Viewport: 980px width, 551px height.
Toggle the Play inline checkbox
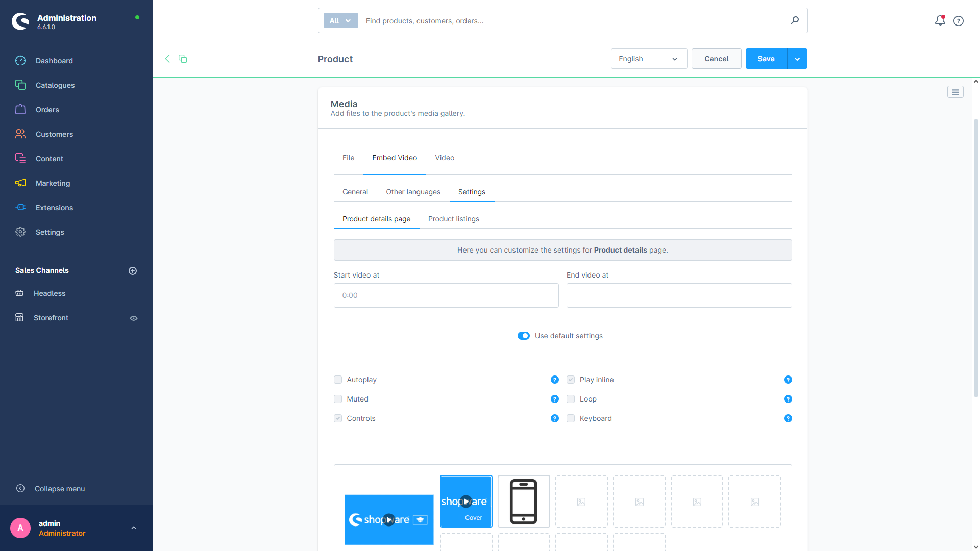pyautogui.click(x=571, y=380)
